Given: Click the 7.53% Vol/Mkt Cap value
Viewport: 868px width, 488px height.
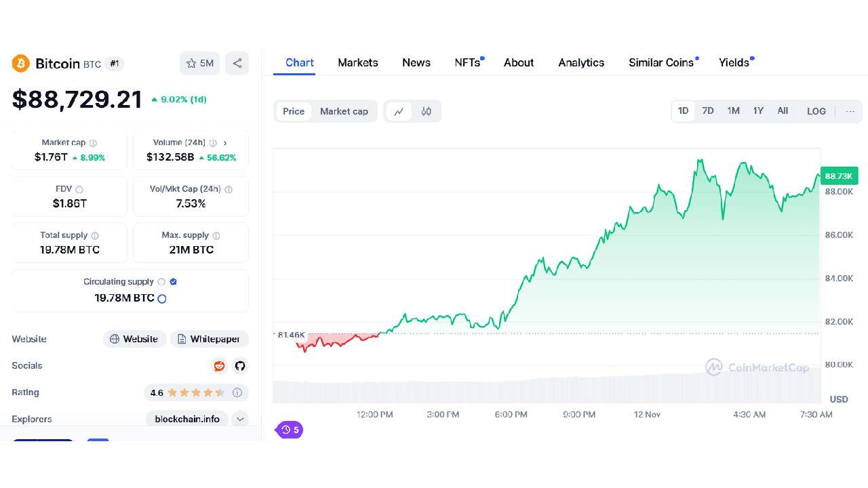Looking at the screenshot, I should point(191,203).
